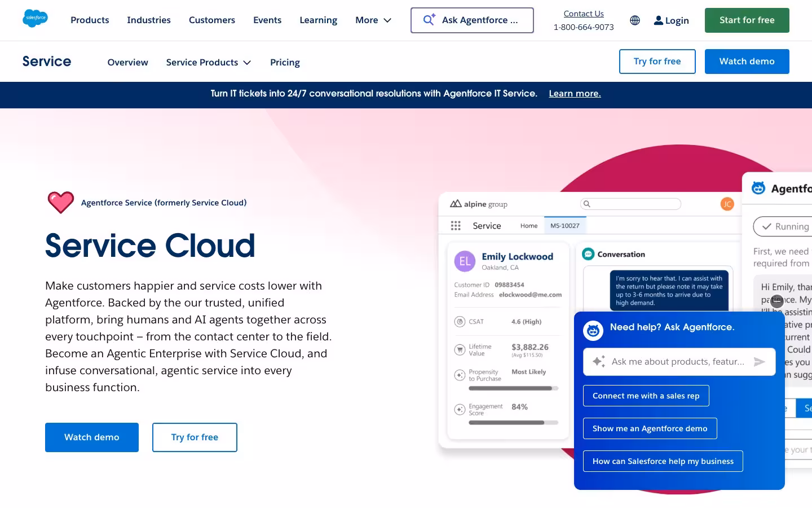
Task: Open the language selector globe icon
Action: point(635,20)
